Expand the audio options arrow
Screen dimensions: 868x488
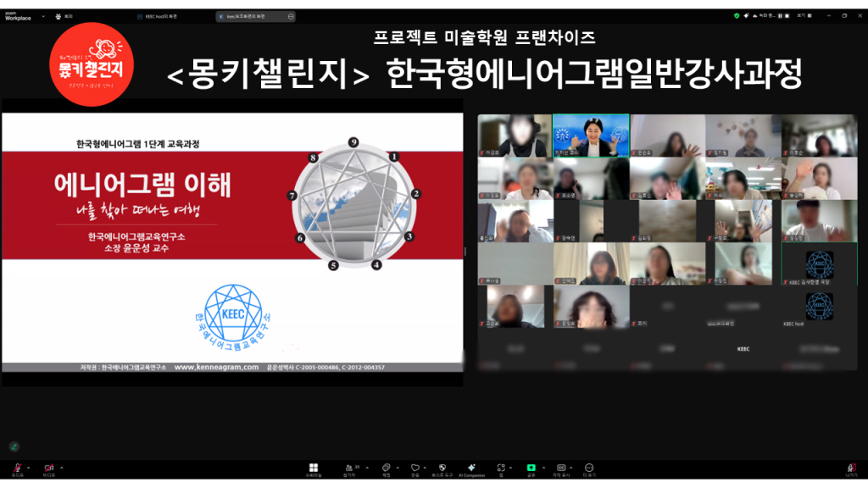(x=29, y=468)
